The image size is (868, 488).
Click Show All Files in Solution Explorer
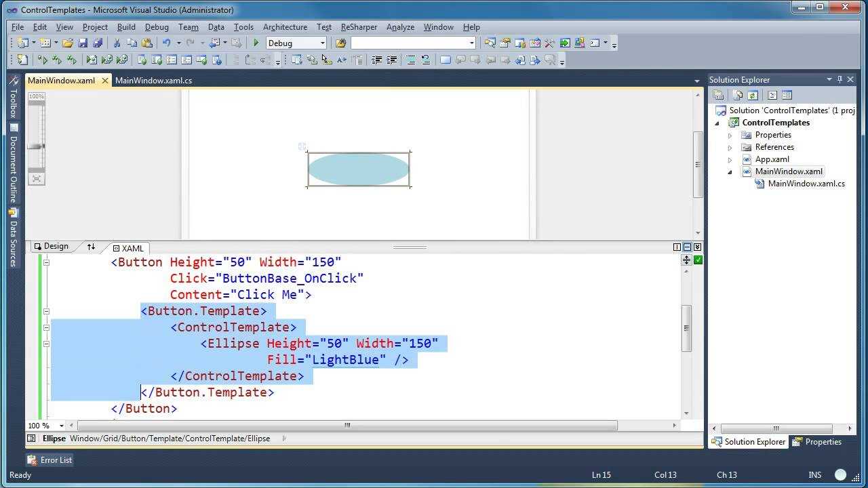coord(738,95)
